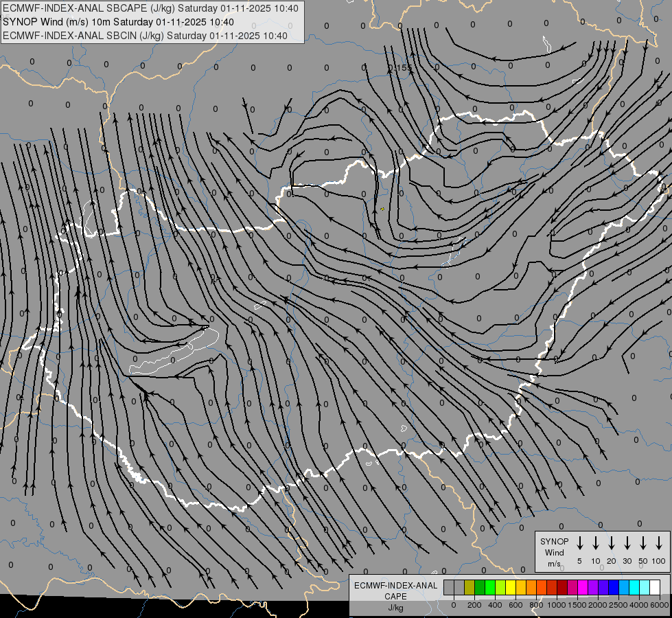Image resolution: width=672 pixels, height=618 pixels.
Task: Click the 1500 tick label on the CAPE scale
Action: pyautogui.click(x=577, y=605)
